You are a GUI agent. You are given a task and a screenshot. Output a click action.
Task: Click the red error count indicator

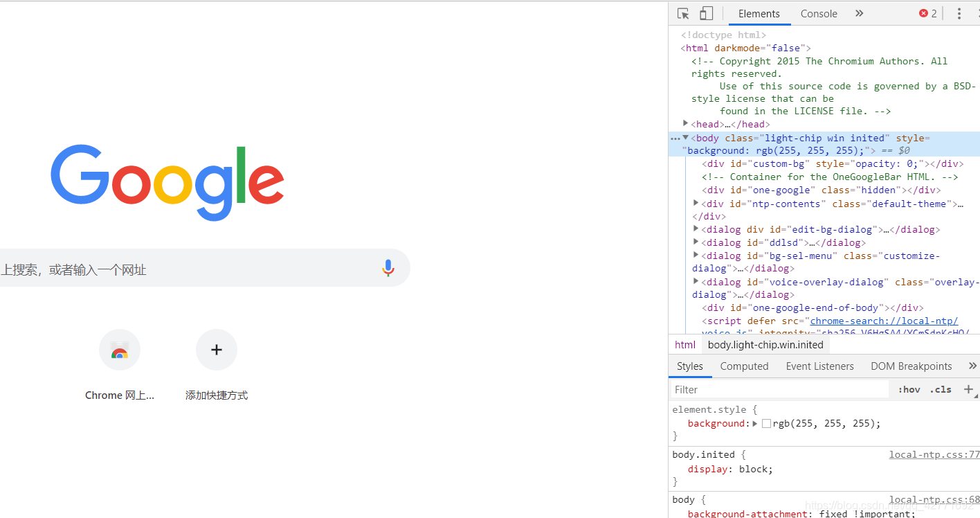pyautogui.click(x=927, y=13)
